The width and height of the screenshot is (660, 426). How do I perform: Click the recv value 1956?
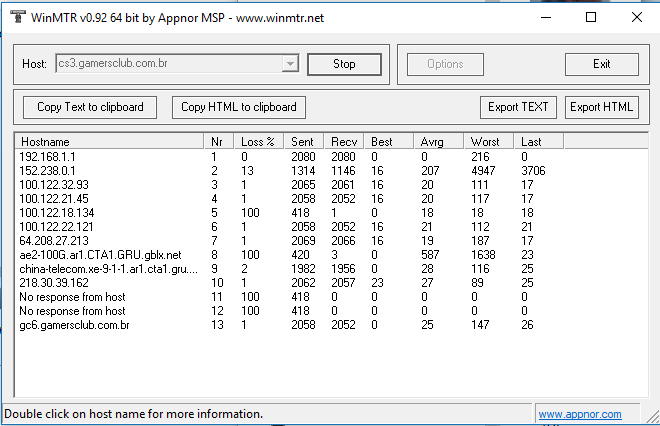click(343, 269)
